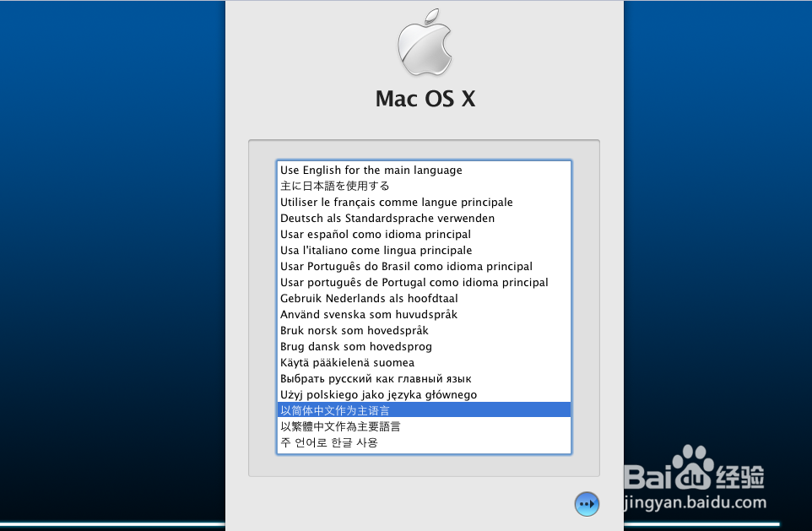
Task: Choose 'Usar Português do Brasil como idioma principal'
Action: 406,266
